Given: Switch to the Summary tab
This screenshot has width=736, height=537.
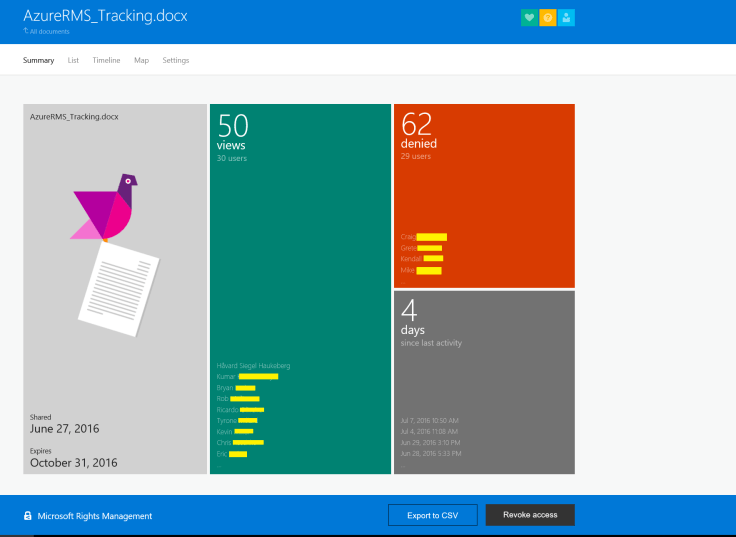Looking at the screenshot, I should coord(38,60).
